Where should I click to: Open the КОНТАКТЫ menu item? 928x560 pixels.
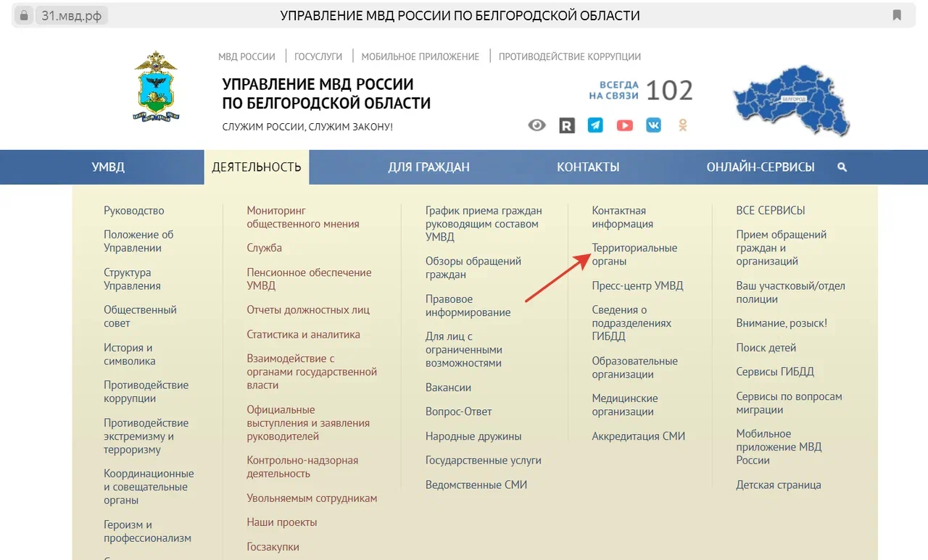point(588,167)
